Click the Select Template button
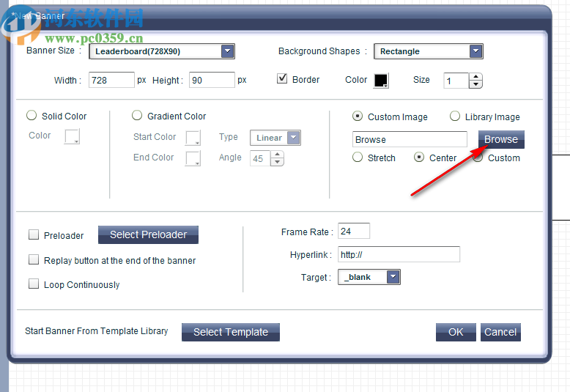The image size is (570, 392). pyautogui.click(x=231, y=332)
